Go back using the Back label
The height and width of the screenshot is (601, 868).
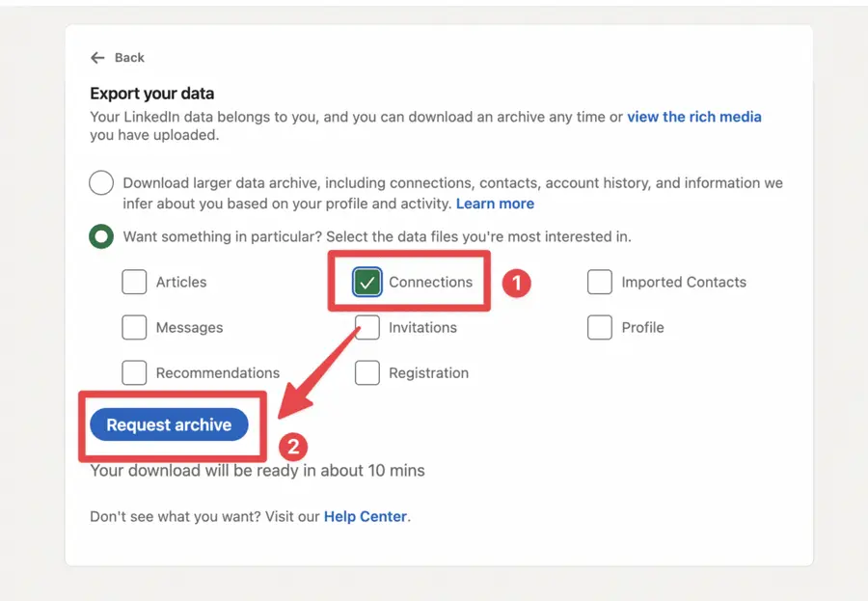tap(129, 58)
